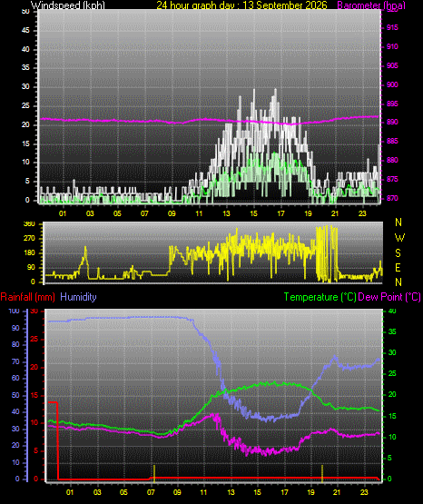The width and height of the screenshot is (423, 504).
Task: Click hour 01 below the windspeed chart
Action: (x=63, y=213)
